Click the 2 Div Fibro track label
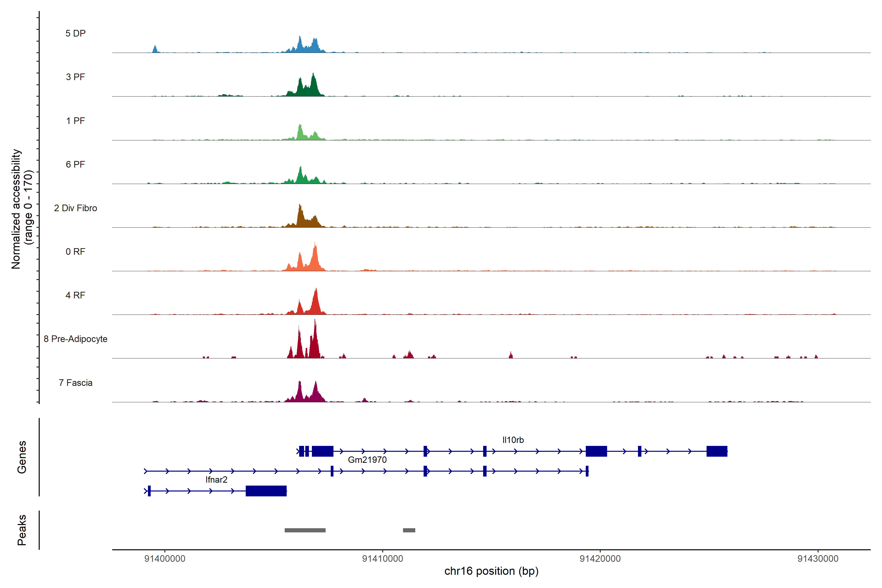Screen dimensions: 882x588 pyautogui.click(x=75, y=208)
